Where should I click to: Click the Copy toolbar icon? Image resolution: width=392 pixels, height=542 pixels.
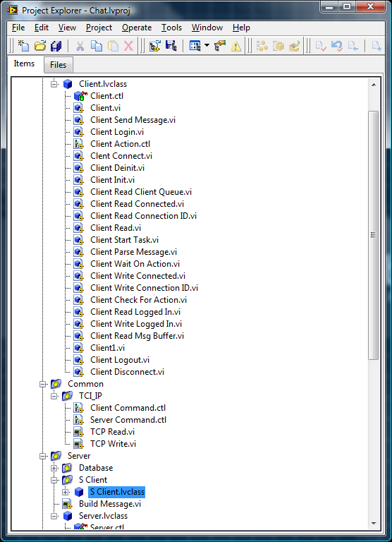point(97,46)
